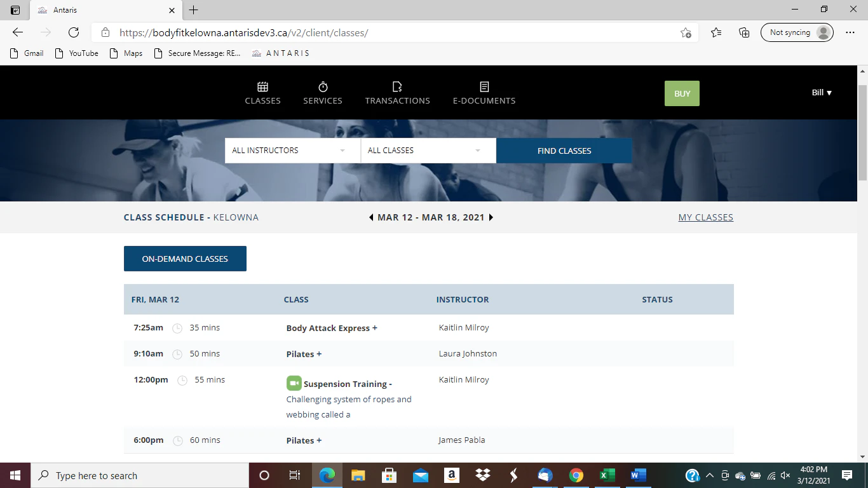Go to next week in class schedule
The image size is (868, 488).
point(491,217)
